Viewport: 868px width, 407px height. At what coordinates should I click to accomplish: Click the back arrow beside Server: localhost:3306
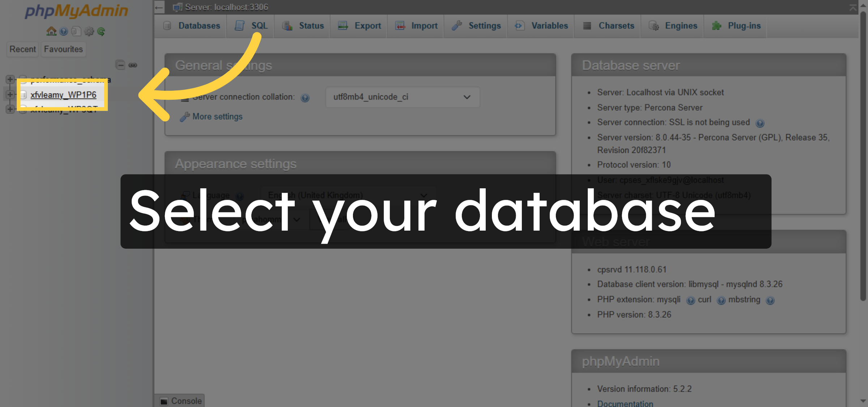tap(159, 7)
